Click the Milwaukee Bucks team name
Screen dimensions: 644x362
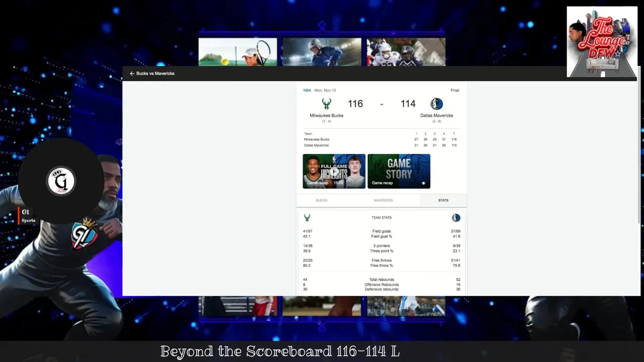327,116
